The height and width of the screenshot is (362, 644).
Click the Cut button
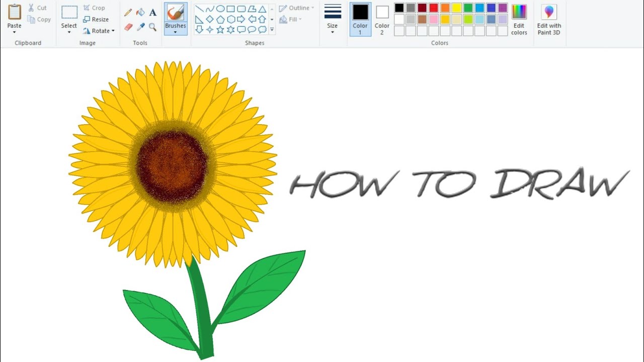click(x=37, y=8)
